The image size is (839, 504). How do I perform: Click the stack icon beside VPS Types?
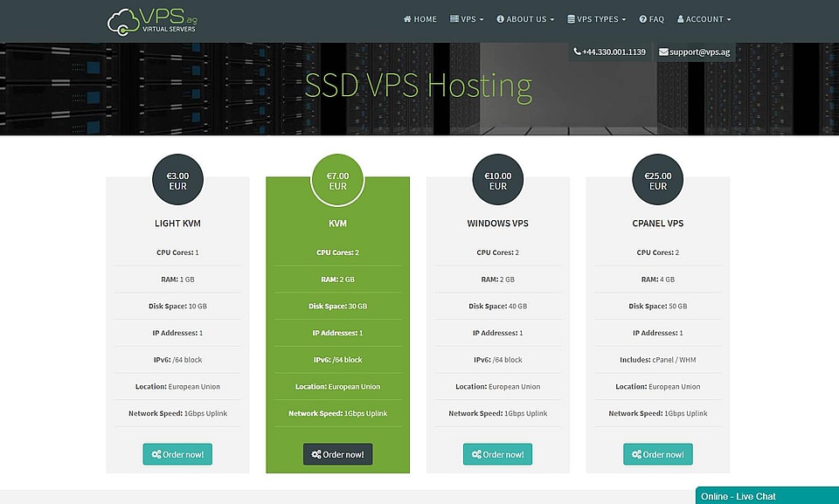pyautogui.click(x=571, y=18)
